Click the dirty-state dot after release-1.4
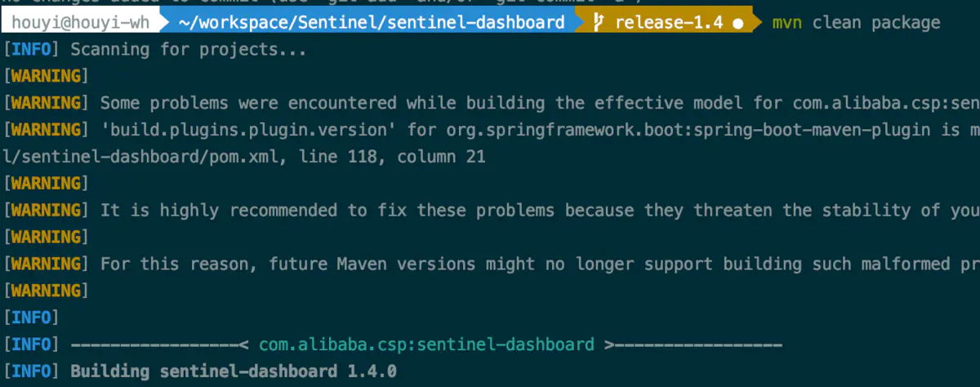The height and width of the screenshot is (387, 980). [x=738, y=24]
